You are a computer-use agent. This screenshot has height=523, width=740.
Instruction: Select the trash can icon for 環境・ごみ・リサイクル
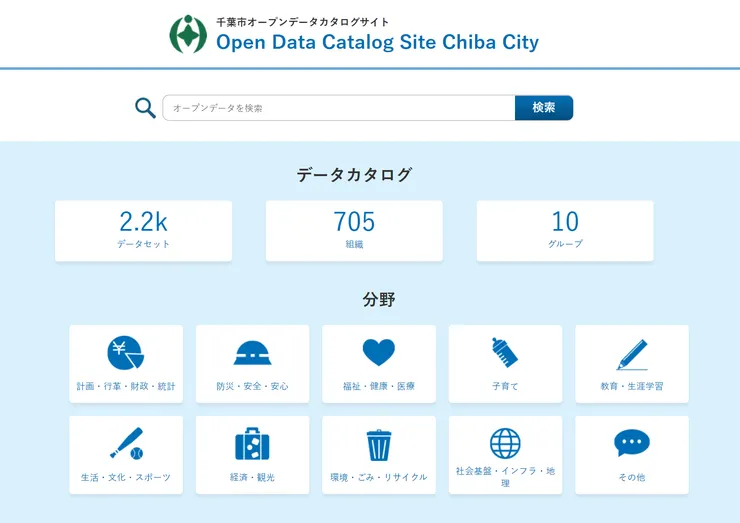(378, 445)
